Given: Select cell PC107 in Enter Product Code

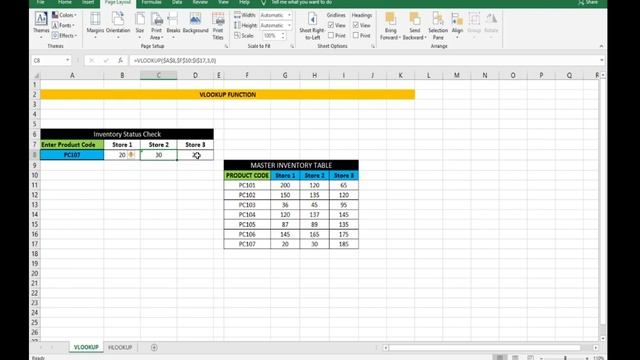Looking at the screenshot, I should 72,155.
